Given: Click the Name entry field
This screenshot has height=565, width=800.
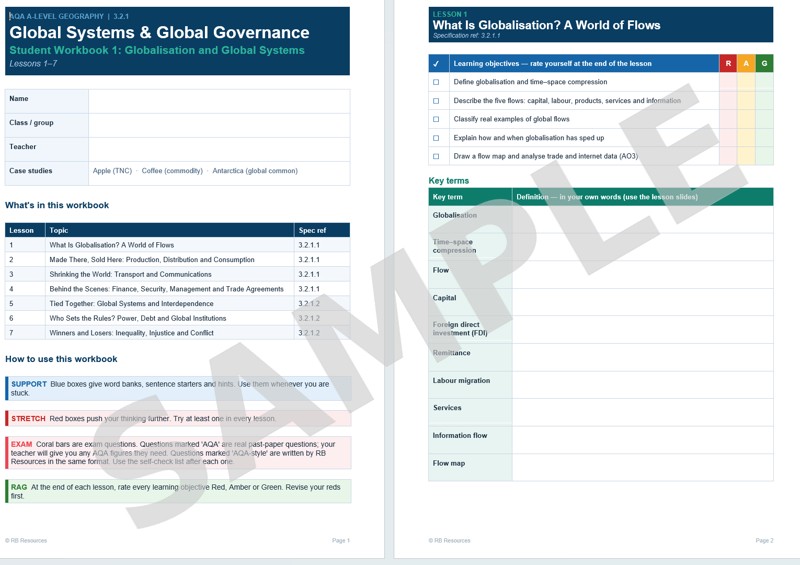Looking at the screenshot, I should (219, 101).
